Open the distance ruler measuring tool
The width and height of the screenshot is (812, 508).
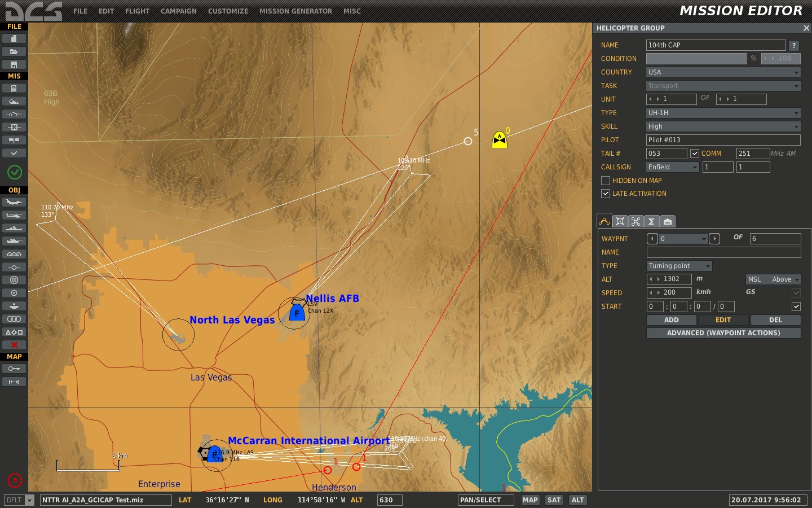[x=14, y=382]
